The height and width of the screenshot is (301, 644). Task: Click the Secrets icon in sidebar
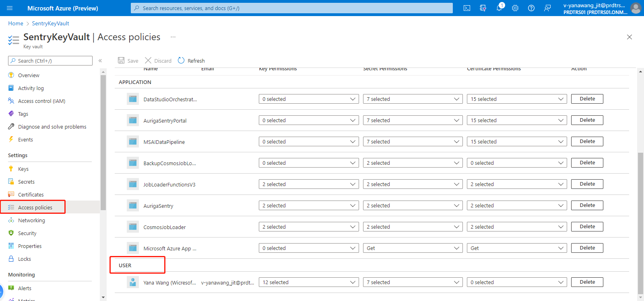[11, 182]
